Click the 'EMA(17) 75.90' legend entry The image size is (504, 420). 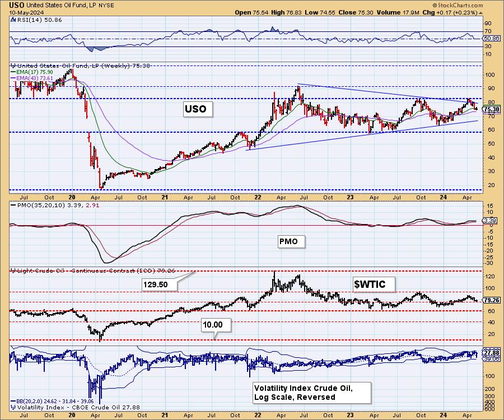click(35, 72)
